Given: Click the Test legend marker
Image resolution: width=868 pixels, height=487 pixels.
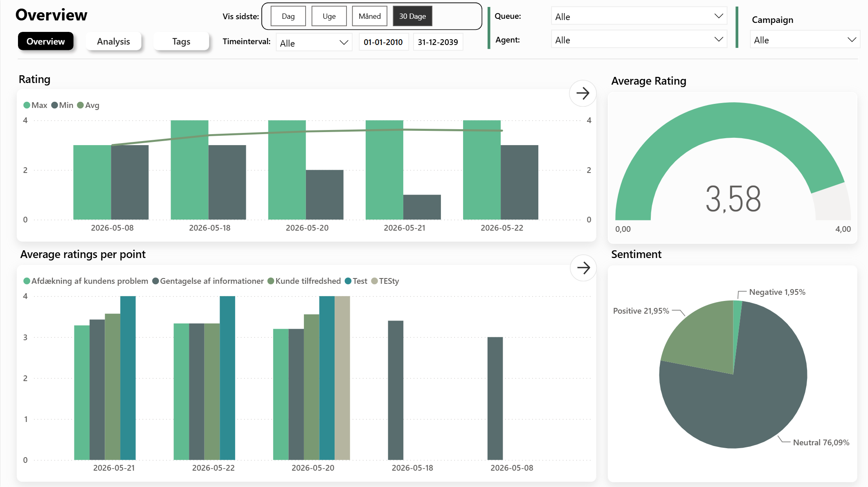Looking at the screenshot, I should (348, 281).
